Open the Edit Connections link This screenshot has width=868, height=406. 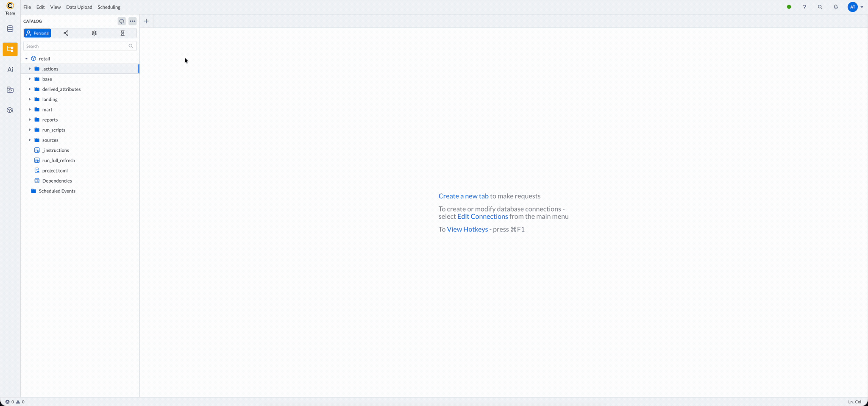[x=482, y=217]
